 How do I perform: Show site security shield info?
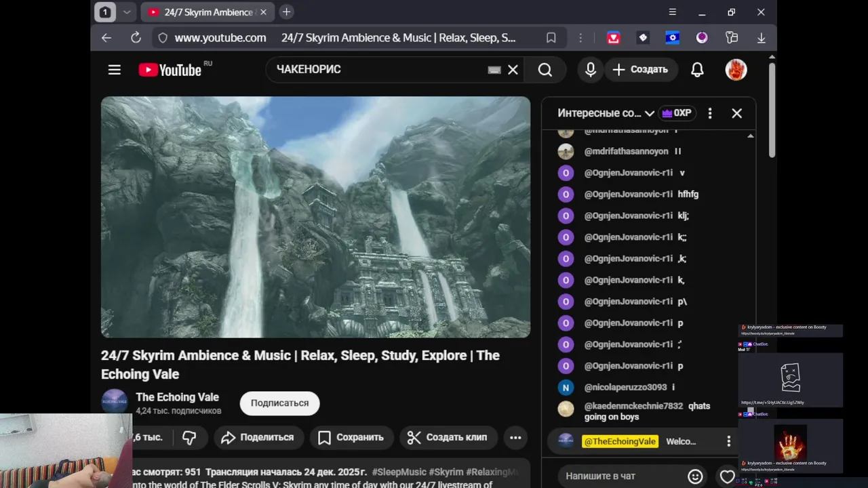point(163,38)
